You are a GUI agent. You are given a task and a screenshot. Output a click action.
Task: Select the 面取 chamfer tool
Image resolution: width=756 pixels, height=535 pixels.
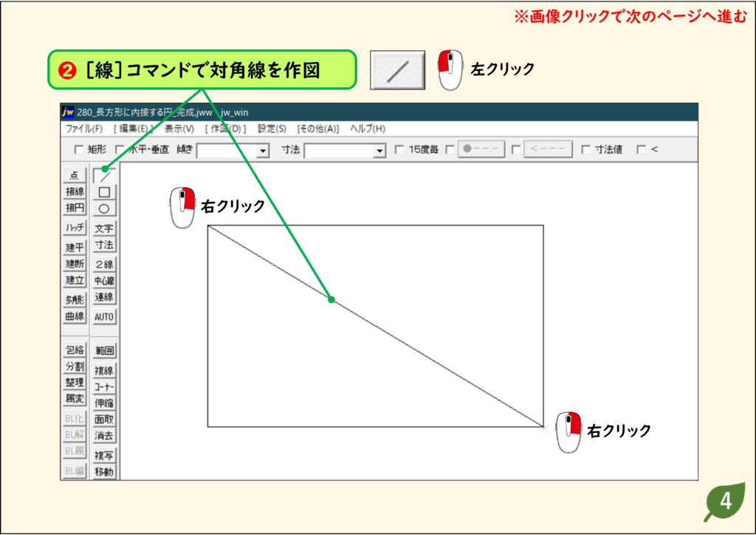(x=104, y=419)
